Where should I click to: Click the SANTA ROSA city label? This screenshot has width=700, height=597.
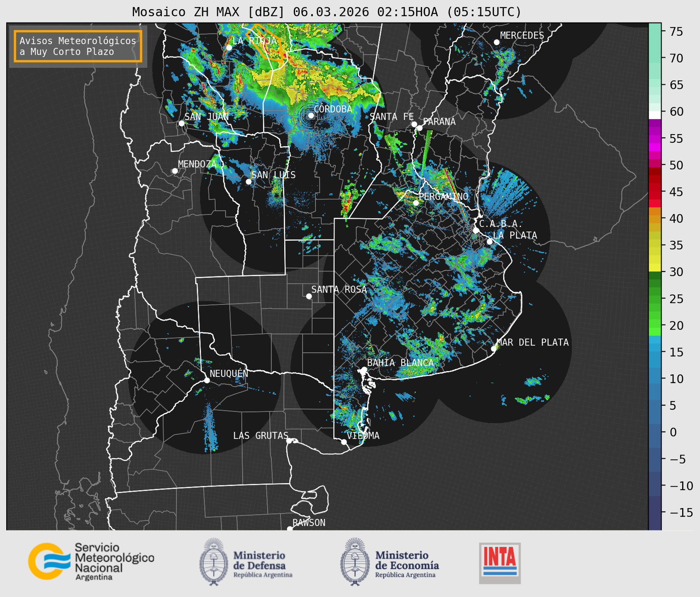[339, 289]
